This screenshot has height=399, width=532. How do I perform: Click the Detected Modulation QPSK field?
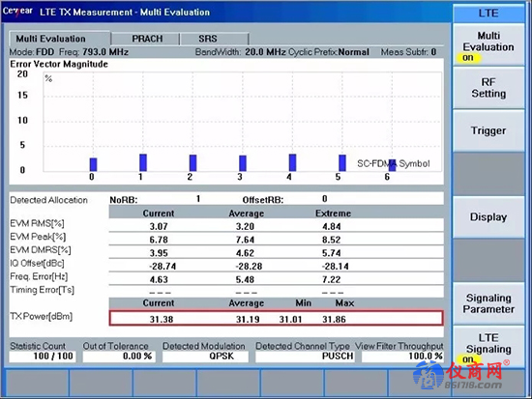click(x=205, y=356)
